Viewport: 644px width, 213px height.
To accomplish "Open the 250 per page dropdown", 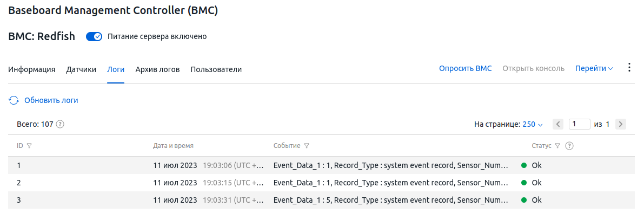I will click(533, 124).
